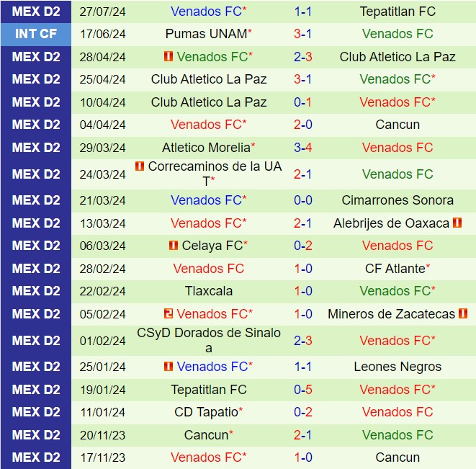Image resolution: width=476 pixels, height=469 pixels.
Task: Click the 0-5 score of Tepatitlan match
Action: (302, 390)
